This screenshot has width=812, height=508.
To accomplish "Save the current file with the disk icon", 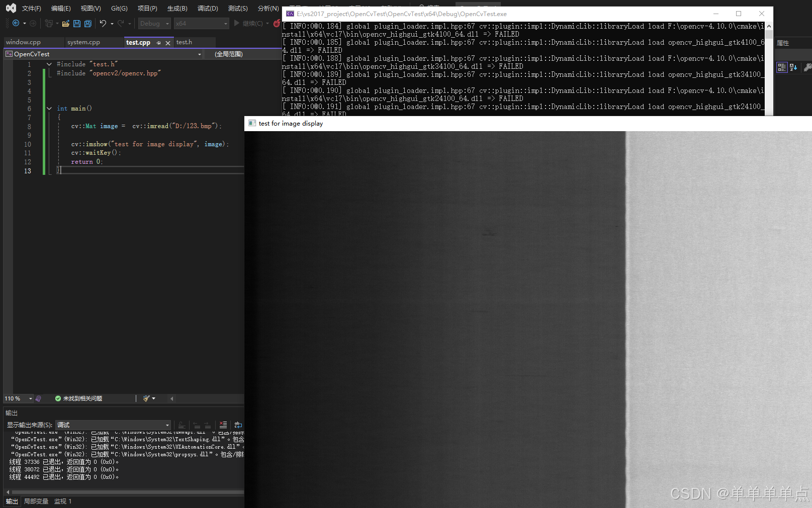I will click(77, 23).
